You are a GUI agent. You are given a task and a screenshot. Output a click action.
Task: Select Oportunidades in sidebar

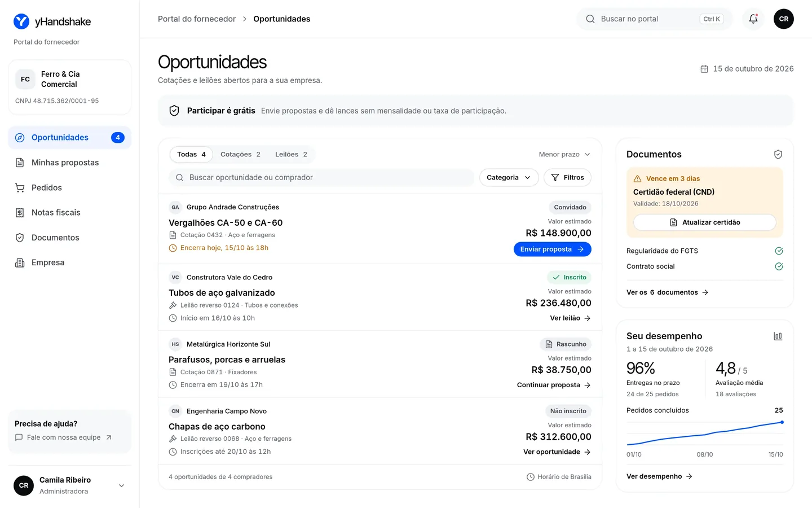70,138
